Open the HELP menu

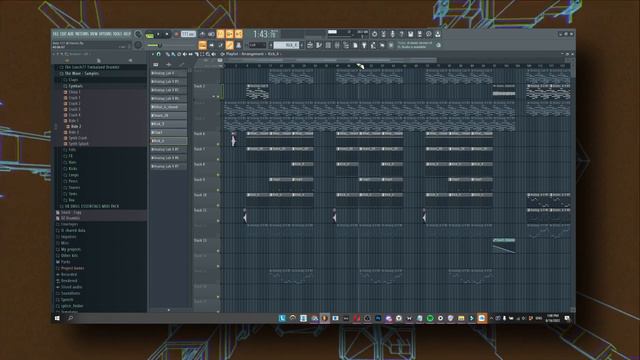coord(127,34)
